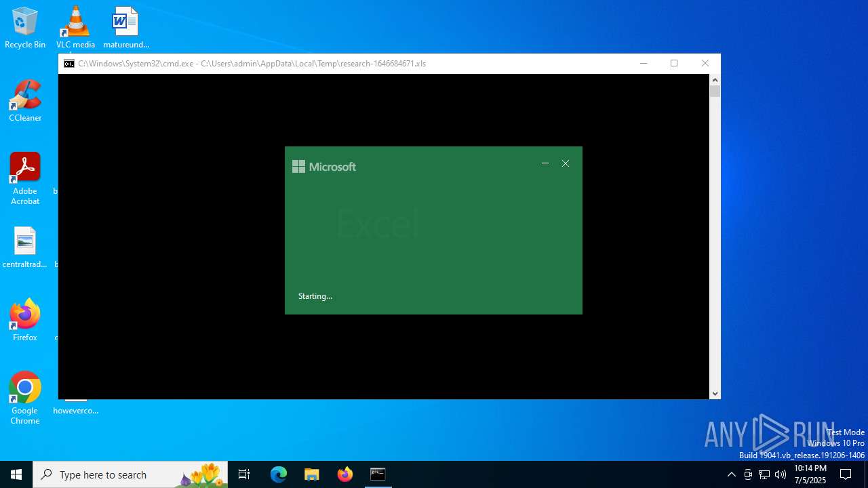Launch CCleaner desktop shortcut
The height and width of the screenshot is (488, 868).
coord(25,101)
